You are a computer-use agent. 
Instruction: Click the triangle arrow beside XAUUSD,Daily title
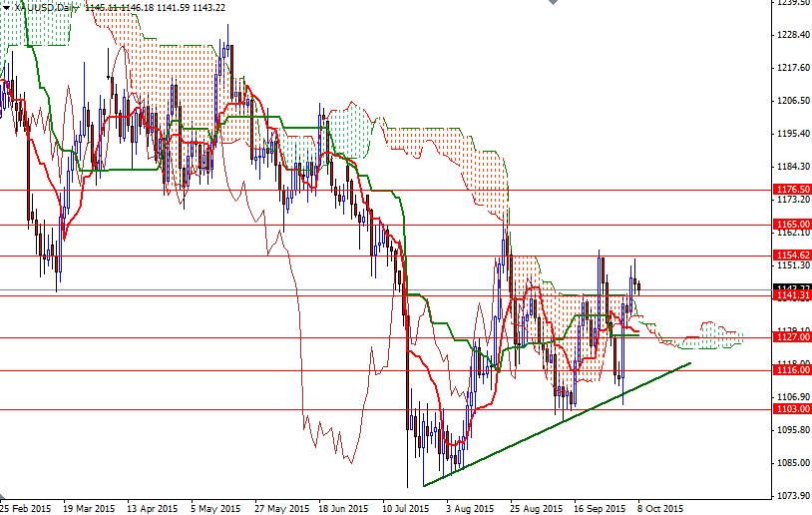pyautogui.click(x=5, y=8)
